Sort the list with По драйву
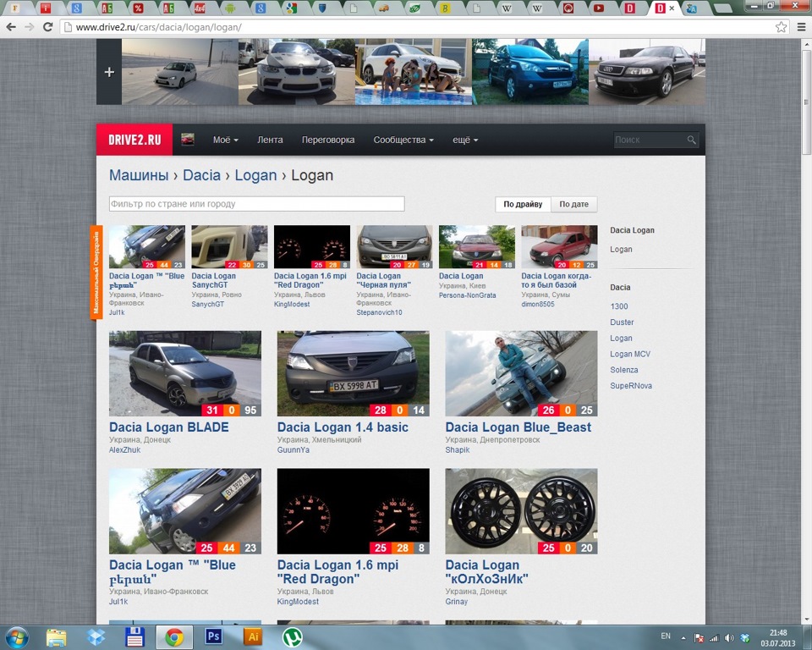Viewport: 812px width, 650px height. pos(523,204)
